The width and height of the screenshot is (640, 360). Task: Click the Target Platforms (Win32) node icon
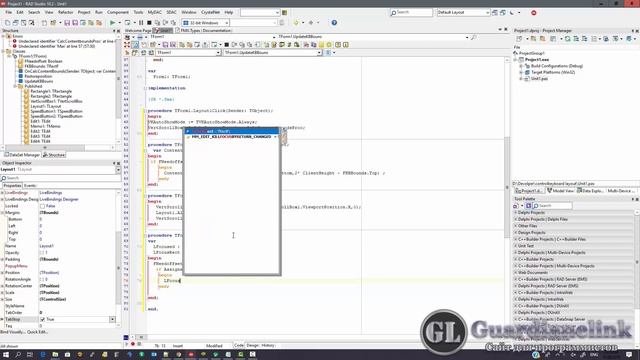point(527,72)
